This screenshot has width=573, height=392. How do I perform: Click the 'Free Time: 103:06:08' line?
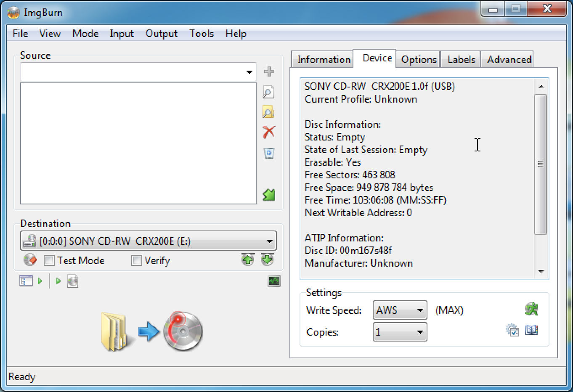[375, 200]
